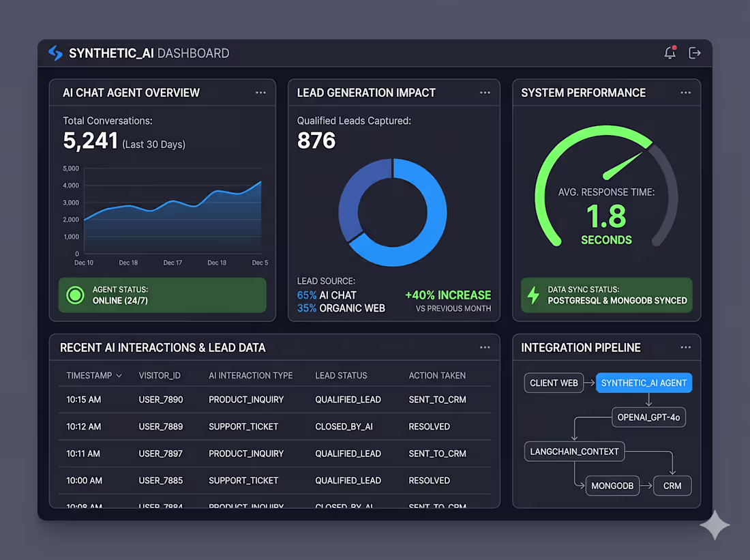Click the SYNTHETIC_AI DASHBOARD title
Image resolution: width=750 pixels, height=560 pixels.
point(149,53)
